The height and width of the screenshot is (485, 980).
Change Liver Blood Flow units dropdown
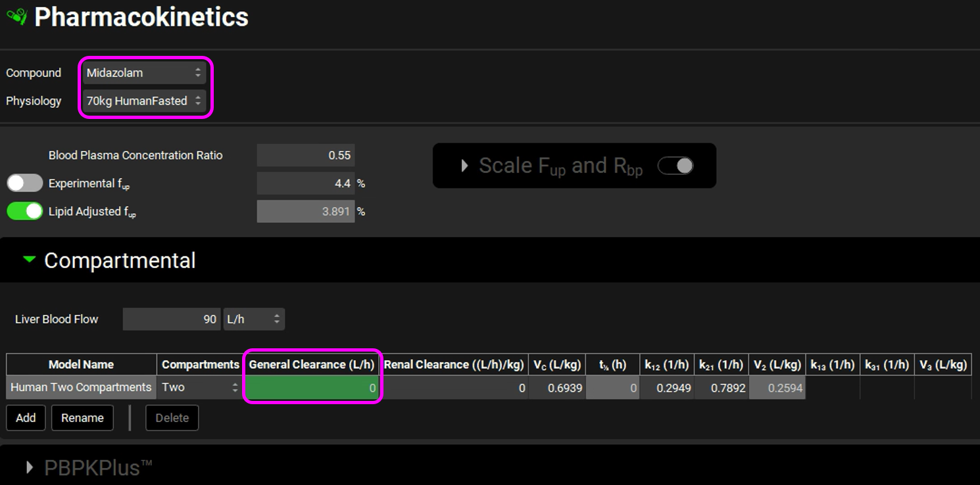click(x=253, y=319)
